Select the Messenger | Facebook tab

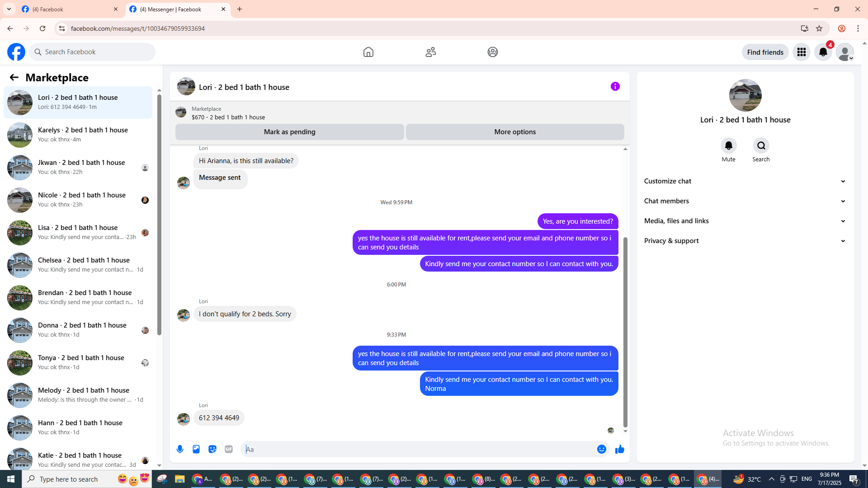[178, 9]
